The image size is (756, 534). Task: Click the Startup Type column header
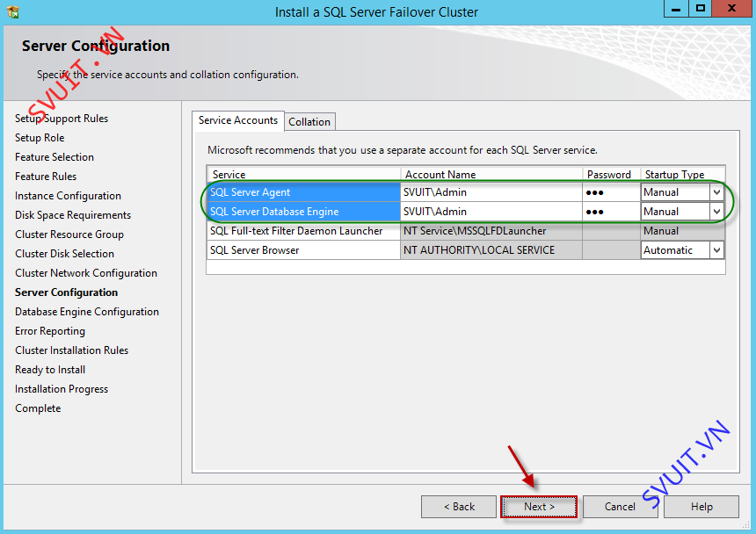(x=682, y=174)
